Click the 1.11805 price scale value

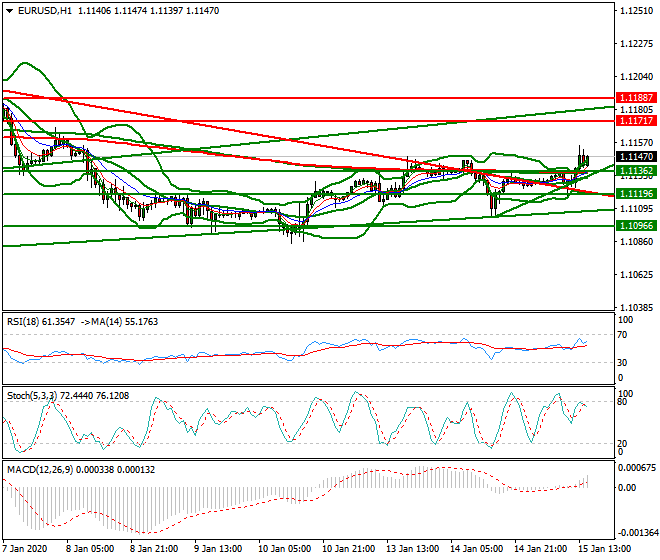pos(637,110)
